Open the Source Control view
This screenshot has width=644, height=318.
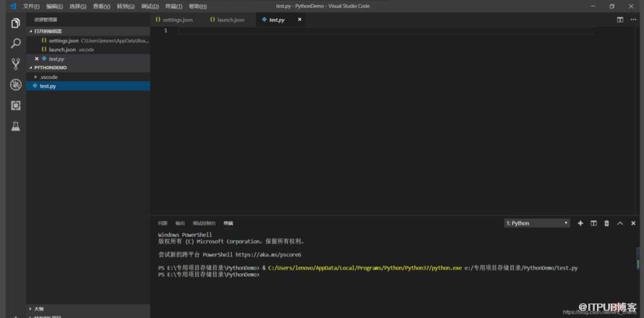16,64
